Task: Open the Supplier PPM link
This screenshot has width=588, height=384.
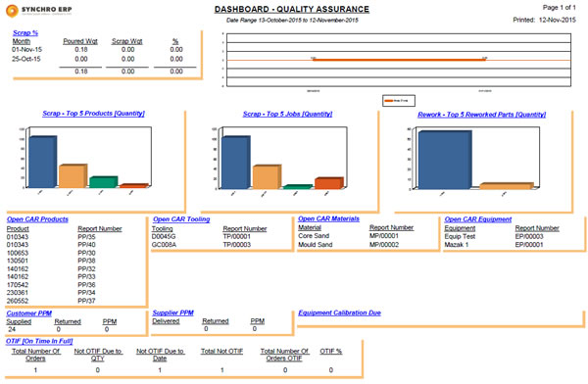Action: [172, 312]
